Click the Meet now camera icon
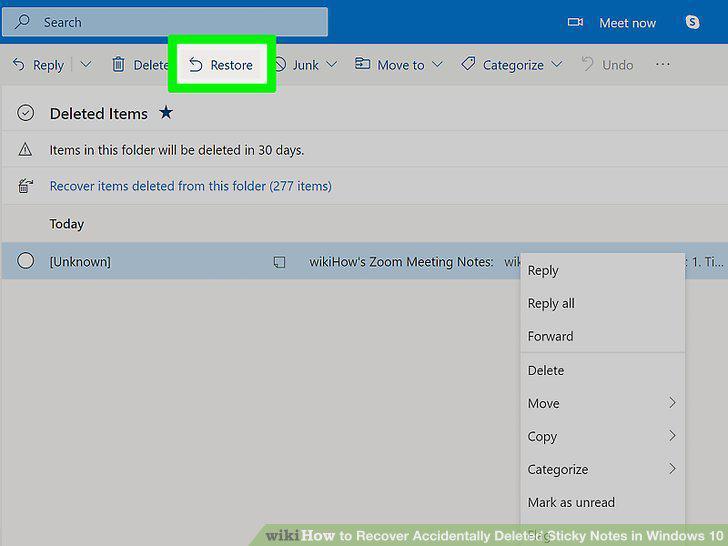728x546 pixels. 575,22
